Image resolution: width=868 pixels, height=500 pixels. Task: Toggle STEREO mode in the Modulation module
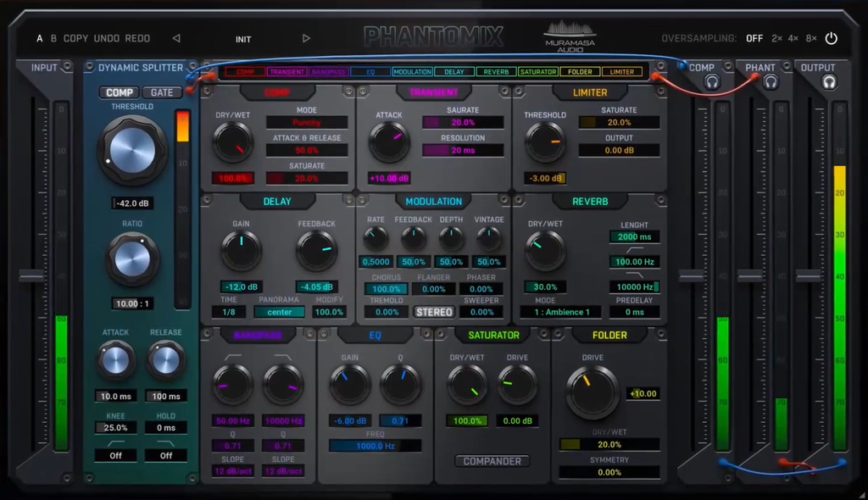[434, 312]
